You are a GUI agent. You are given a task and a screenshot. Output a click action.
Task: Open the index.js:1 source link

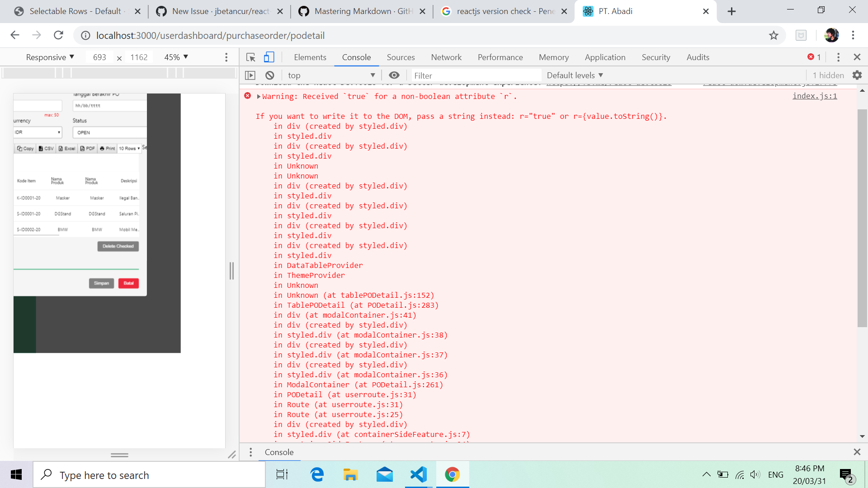pos(814,96)
